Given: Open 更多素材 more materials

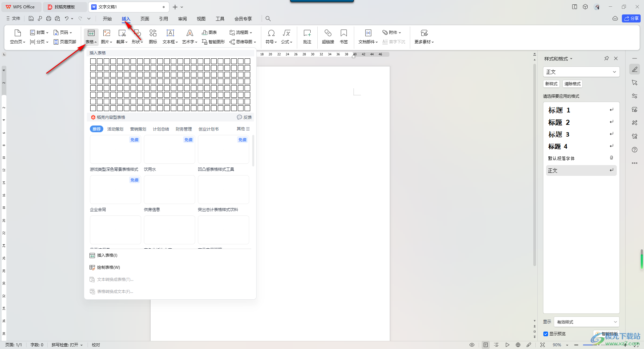Looking at the screenshot, I should [x=424, y=37].
